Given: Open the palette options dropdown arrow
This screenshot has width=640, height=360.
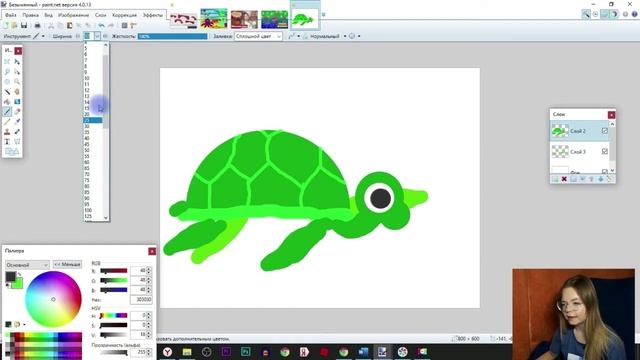Looking at the screenshot, I should click(x=24, y=324).
